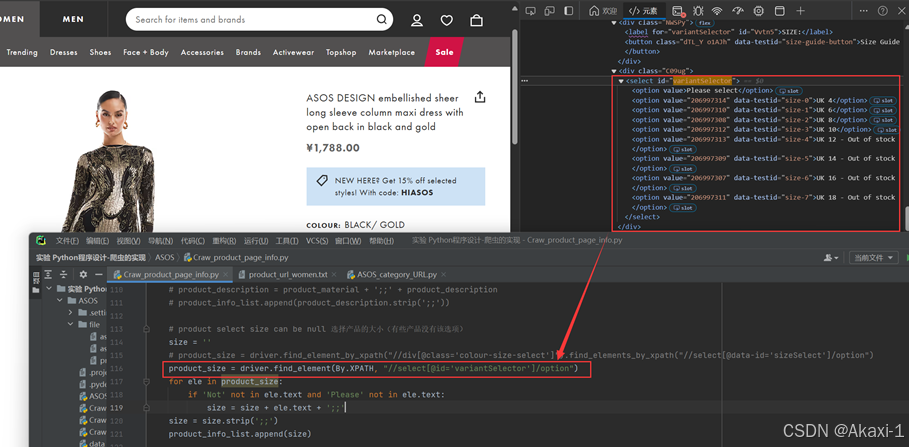Toggle fold marker at line 113
Viewport: 909px width, 447px height.
(x=146, y=329)
